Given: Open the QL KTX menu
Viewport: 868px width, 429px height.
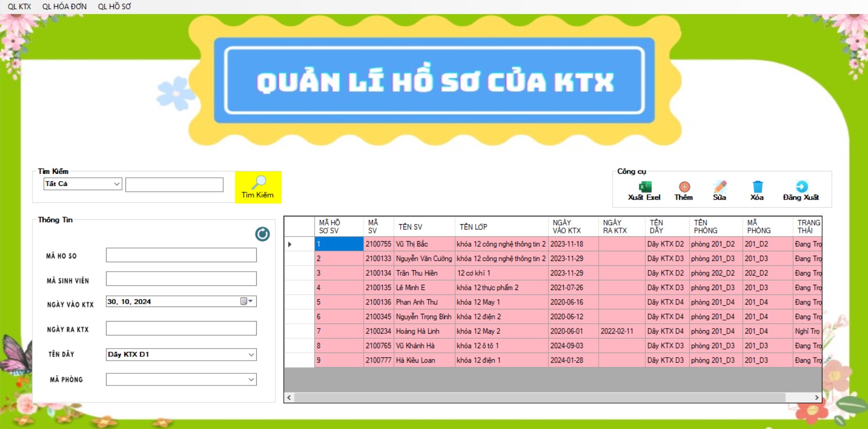Looking at the screenshot, I should [19, 6].
